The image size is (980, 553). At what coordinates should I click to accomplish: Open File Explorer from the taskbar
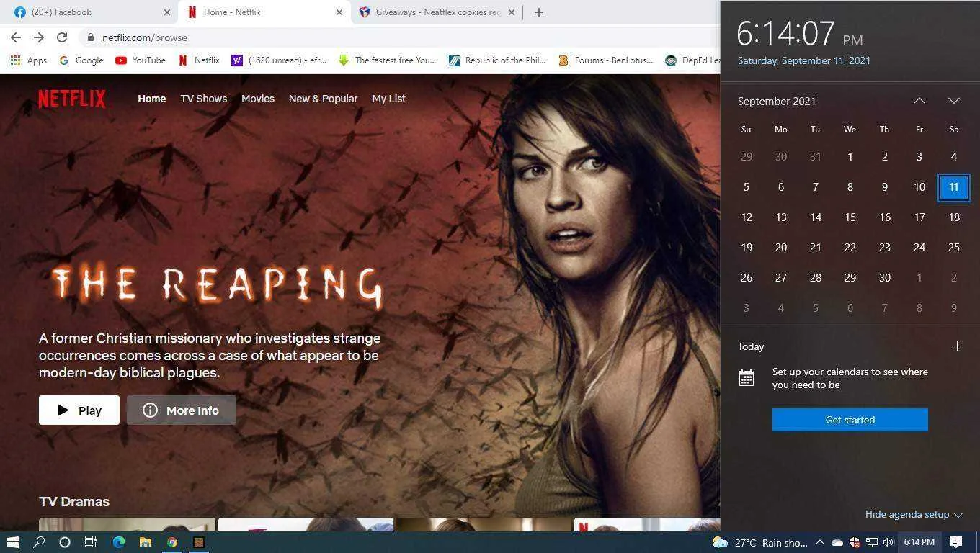[146, 542]
